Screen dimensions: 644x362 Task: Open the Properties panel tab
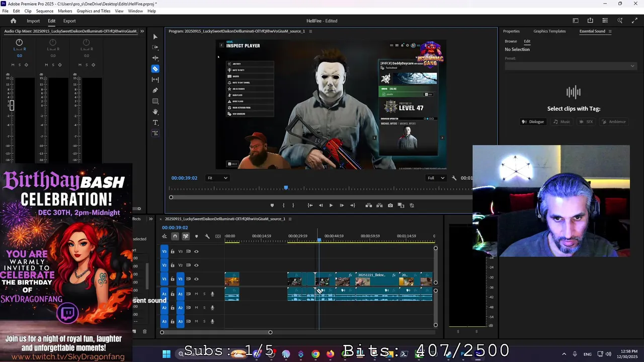coord(511,31)
